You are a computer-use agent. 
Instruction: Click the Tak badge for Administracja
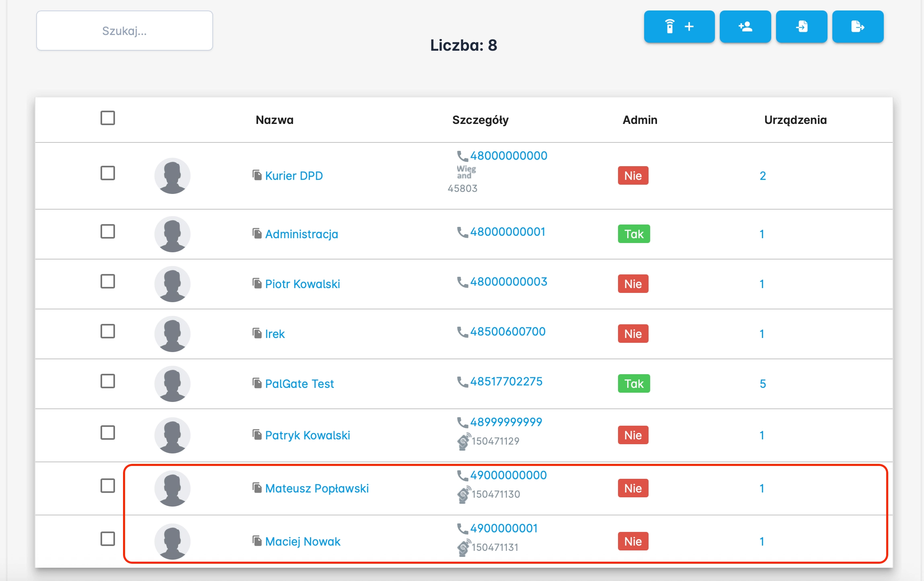[634, 234]
